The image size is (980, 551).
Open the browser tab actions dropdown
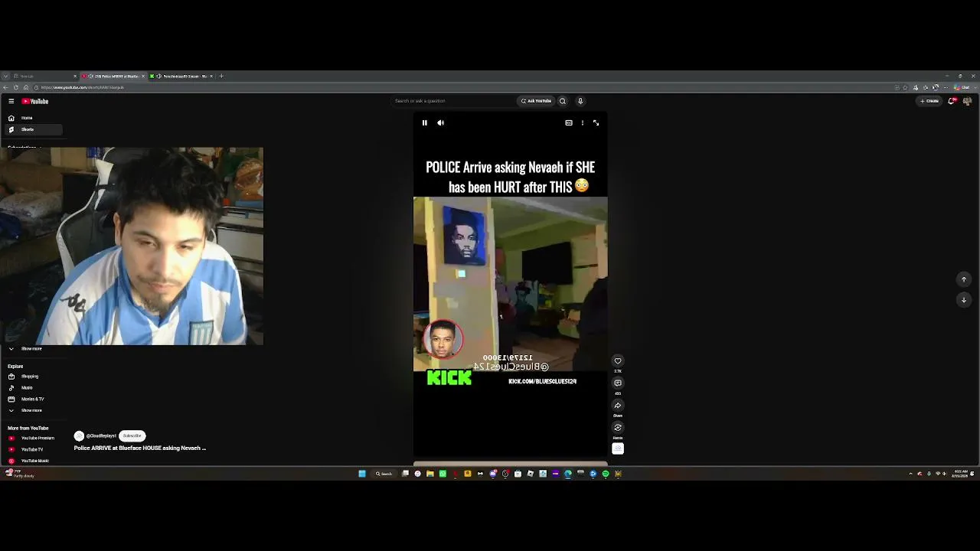coord(5,77)
